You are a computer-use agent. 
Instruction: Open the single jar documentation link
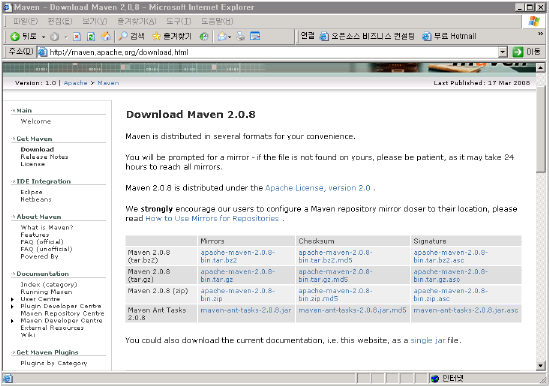428,340
